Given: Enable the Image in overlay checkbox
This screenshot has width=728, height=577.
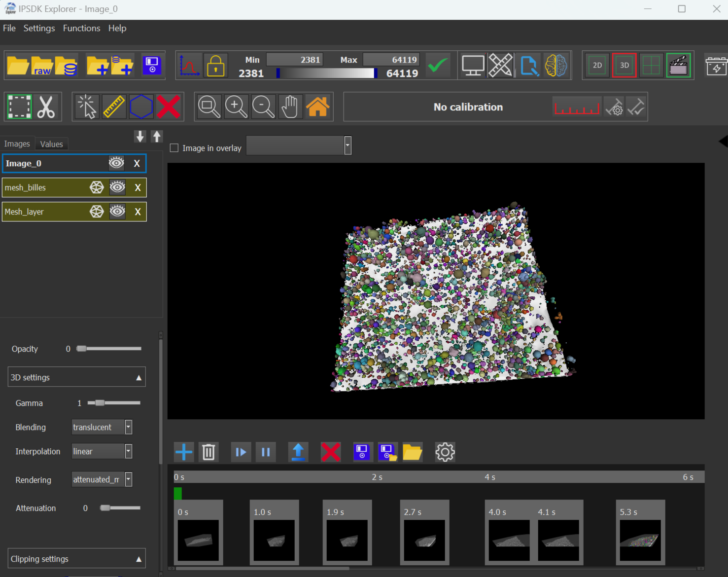Looking at the screenshot, I should (174, 148).
